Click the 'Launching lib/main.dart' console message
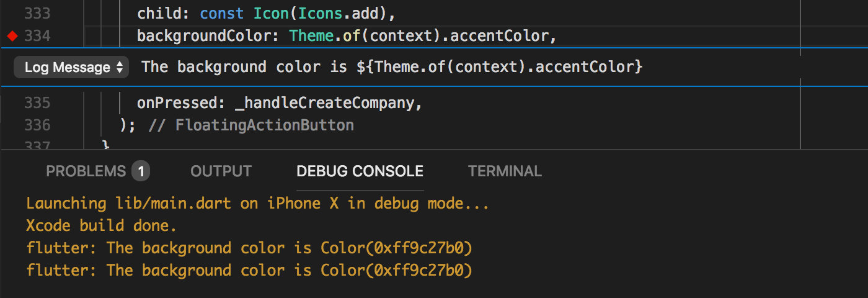 click(x=258, y=204)
